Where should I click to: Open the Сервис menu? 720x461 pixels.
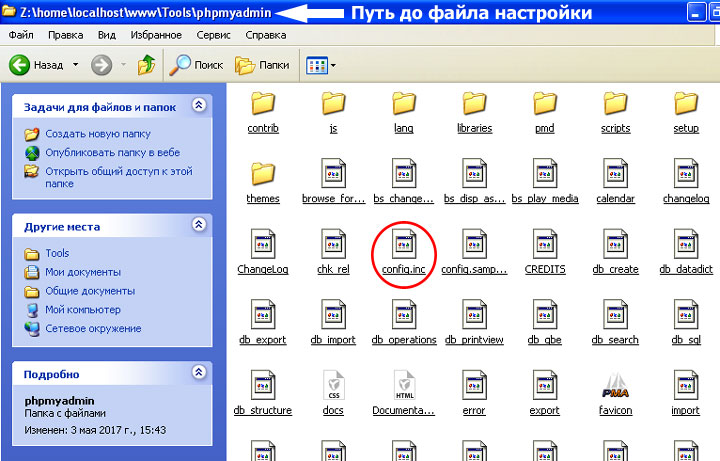[x=214, y=35]
